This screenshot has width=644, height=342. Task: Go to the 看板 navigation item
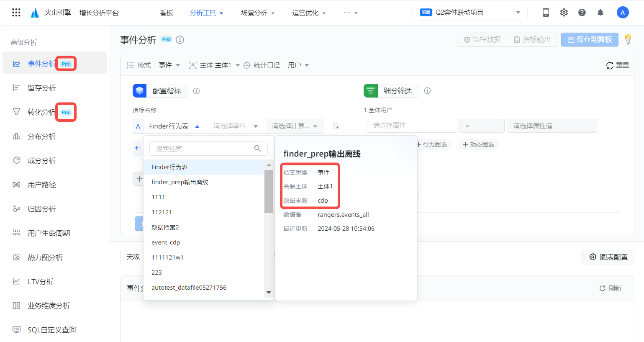click(x=167, y=13)
